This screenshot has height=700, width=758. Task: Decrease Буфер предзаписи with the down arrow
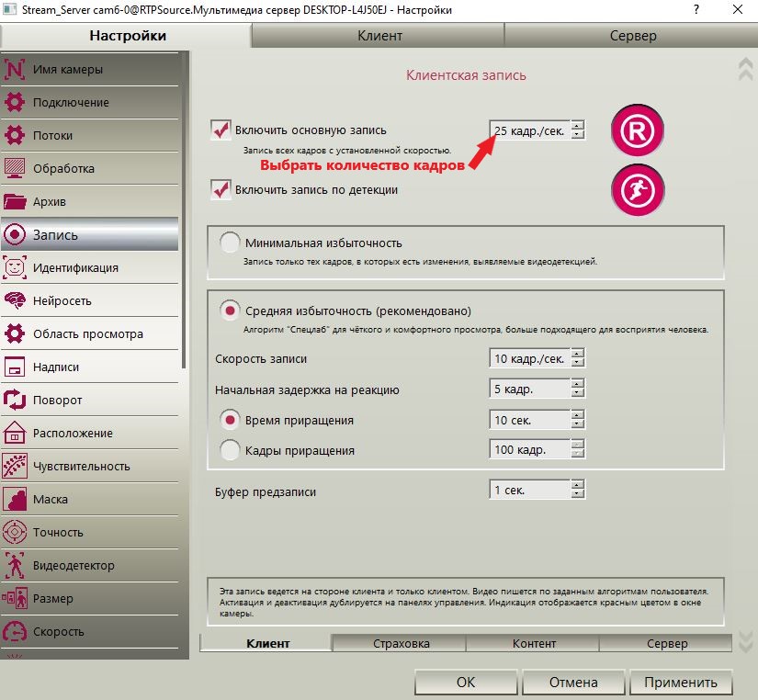pos(578,494)
